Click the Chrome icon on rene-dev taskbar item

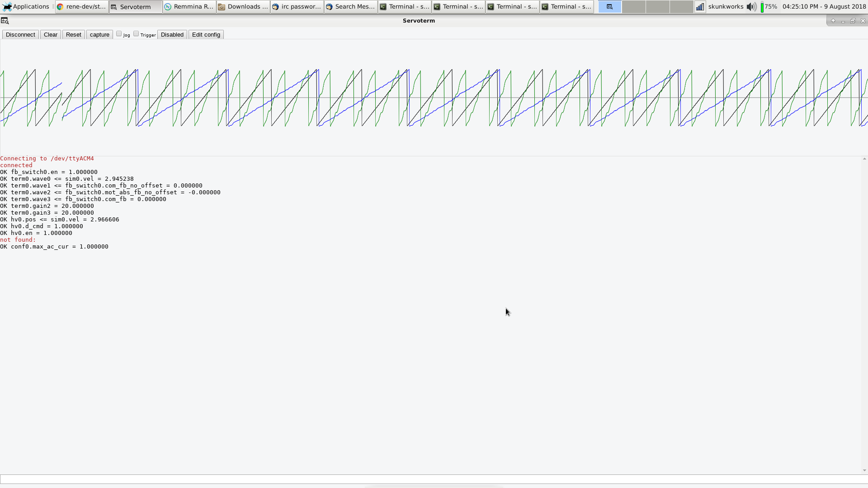pos(60,7)
